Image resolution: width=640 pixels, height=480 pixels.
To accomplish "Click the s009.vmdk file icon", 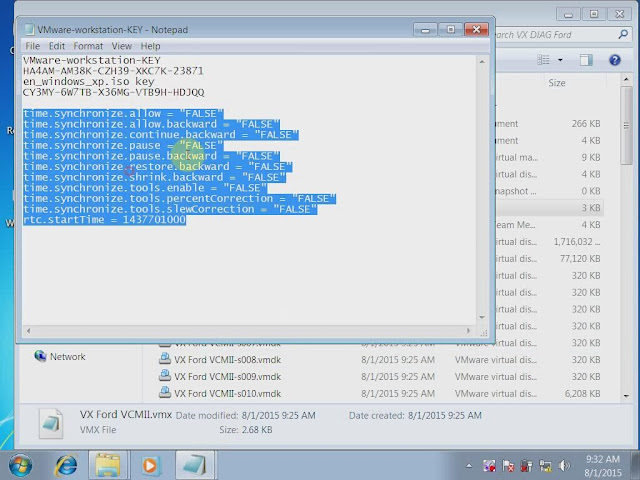I will pyautogui.click(x=164, y=376).
